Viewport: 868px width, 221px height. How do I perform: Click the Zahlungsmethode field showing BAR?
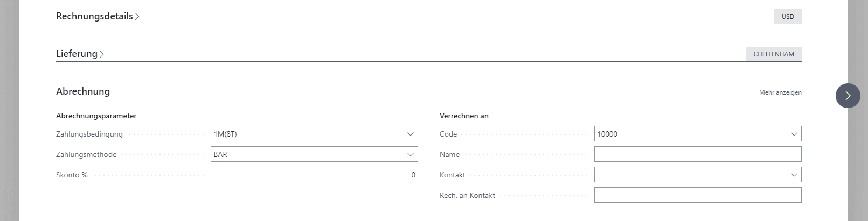(307, 154)
